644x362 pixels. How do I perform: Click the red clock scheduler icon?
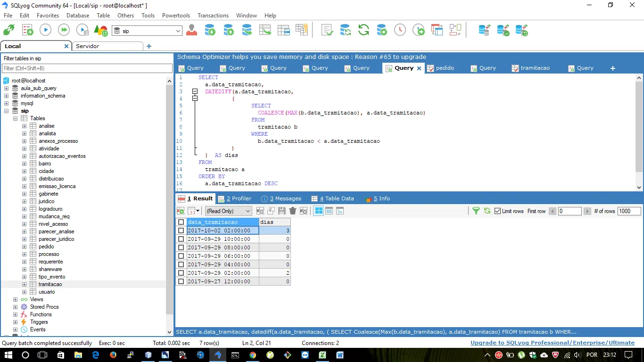click(x=400, y=30)
